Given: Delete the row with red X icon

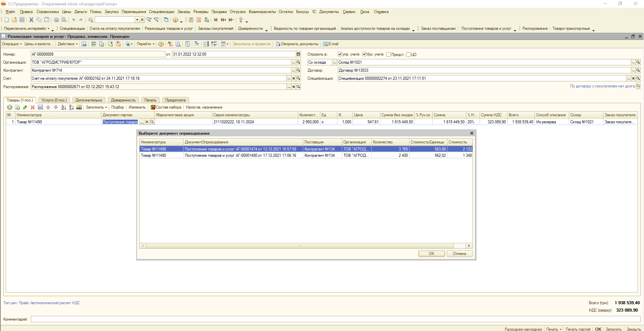Looking at the screenshot, I should [33, 107].
